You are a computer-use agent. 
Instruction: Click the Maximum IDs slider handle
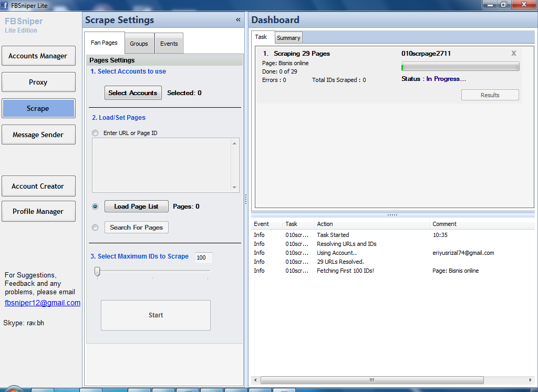[97, 271]
